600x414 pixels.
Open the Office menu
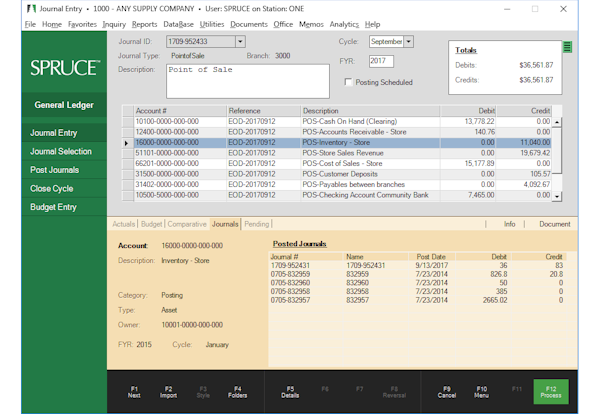pos(283,24)
